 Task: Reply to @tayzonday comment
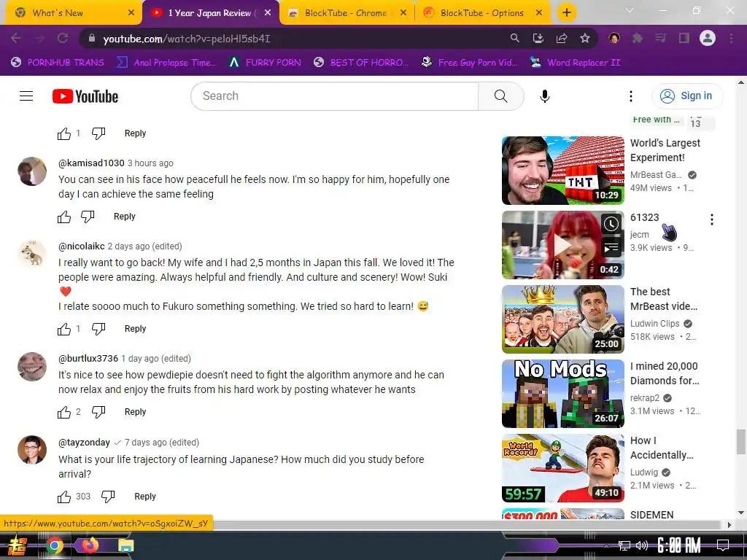click(145, 497)
